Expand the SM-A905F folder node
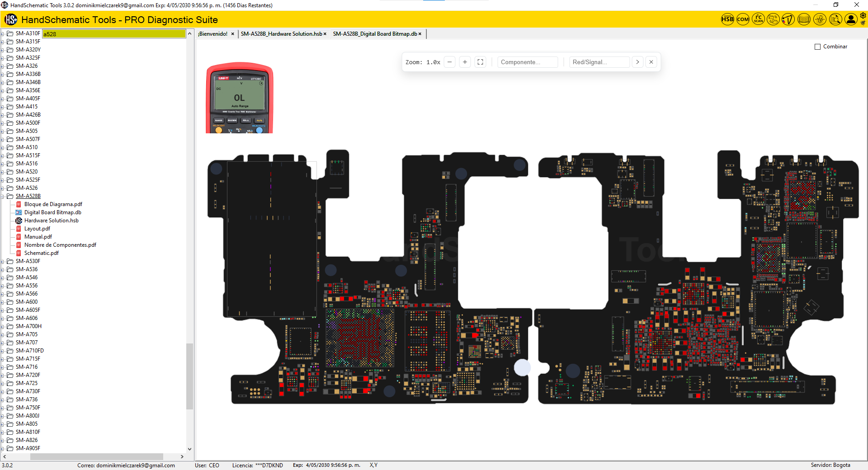This screenshot has height=470, width=868. (2, 448)
